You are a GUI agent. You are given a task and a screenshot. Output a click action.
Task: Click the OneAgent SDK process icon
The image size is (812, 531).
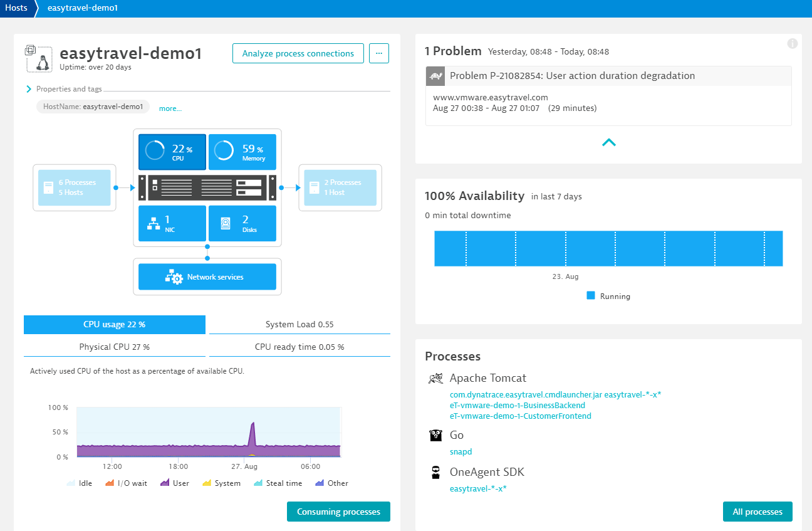coord(436,472)
